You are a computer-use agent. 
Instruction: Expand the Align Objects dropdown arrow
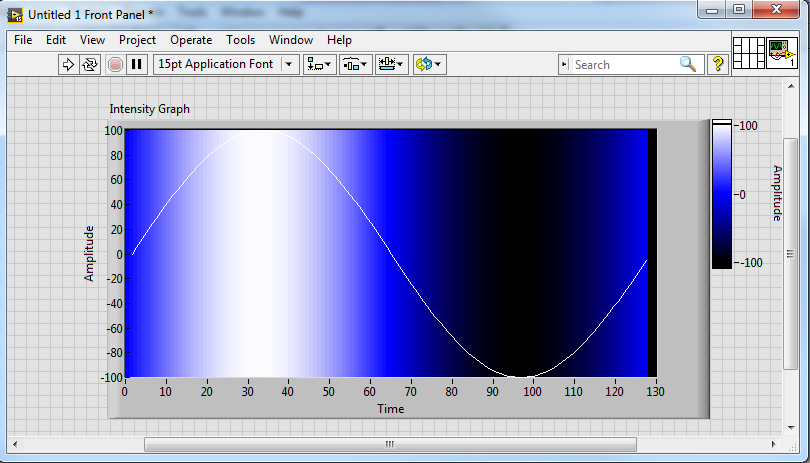click(329, 65)
